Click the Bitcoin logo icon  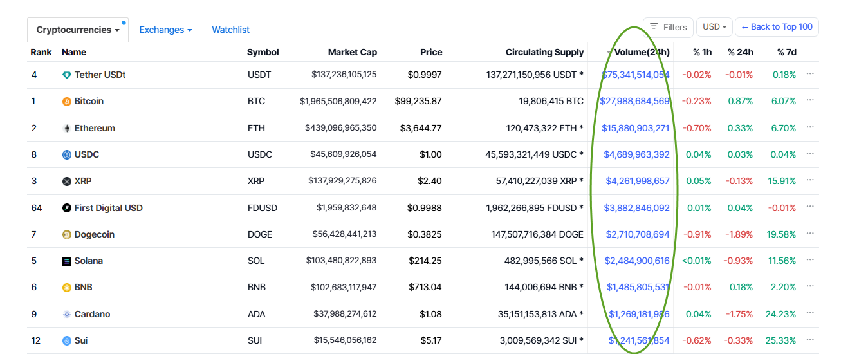[67, 102]
